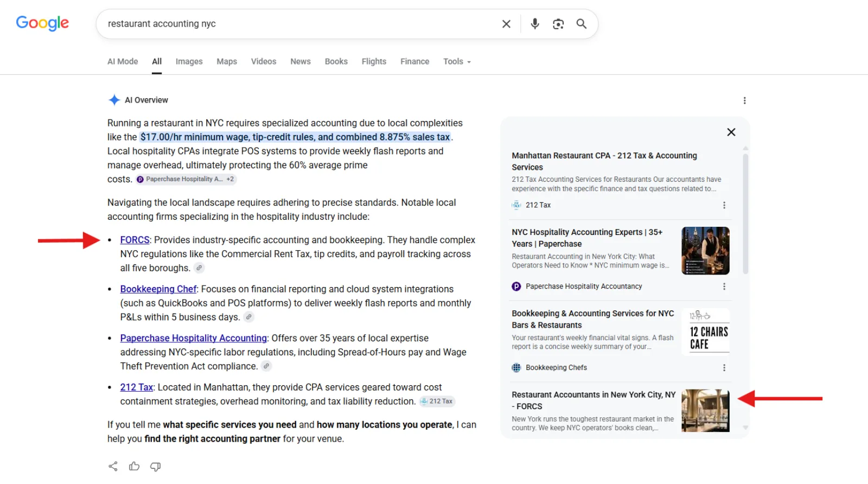Open the Google logo homepage
Image resolution: width=868 pixels, height=484 pixels.
coord(42,23)
